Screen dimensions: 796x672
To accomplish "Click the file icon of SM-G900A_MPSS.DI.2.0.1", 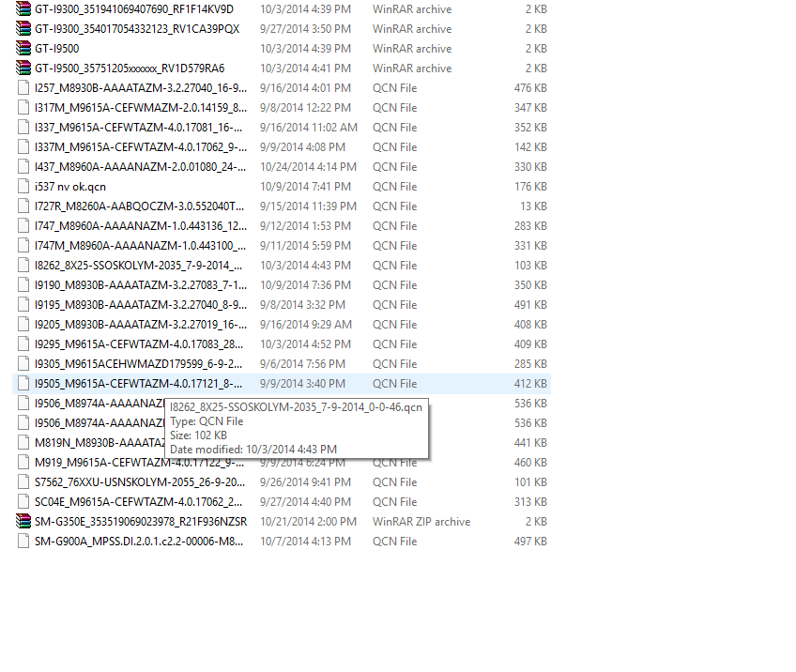I will point(23,541).
